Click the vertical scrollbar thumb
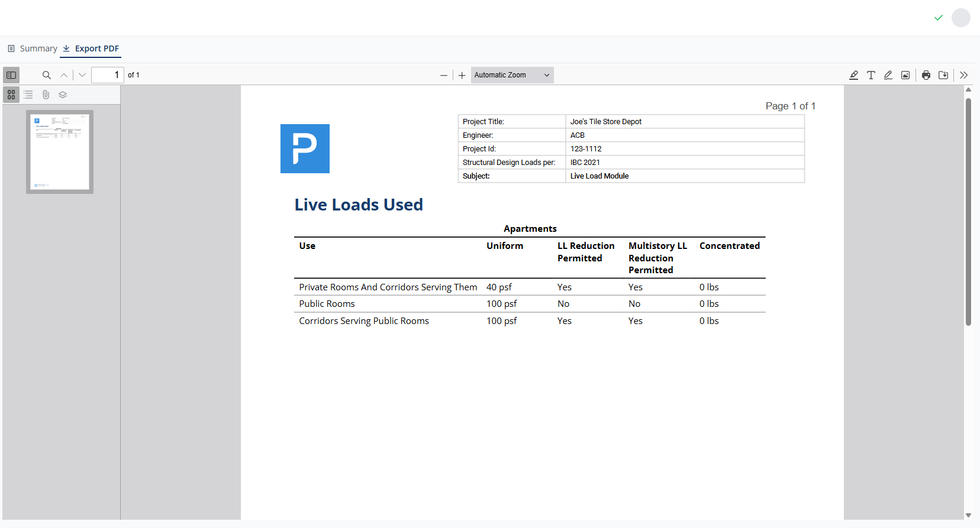The height and width of the screenshot is (528, 980). click(x=968, y=211)
